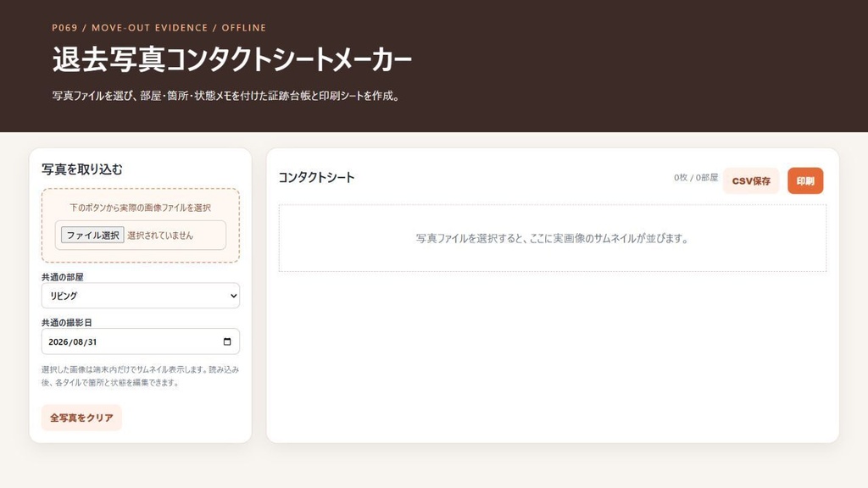Click the ファイル選択 file chooser button
868x488 pixels.
(x=92, y=236)
